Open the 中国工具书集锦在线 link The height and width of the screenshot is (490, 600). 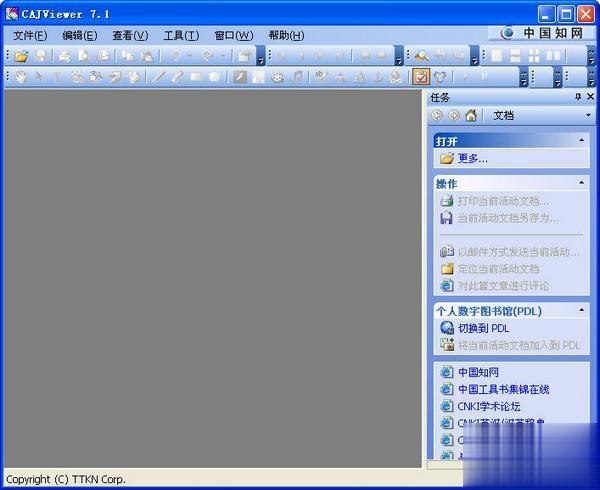(504, 389)
